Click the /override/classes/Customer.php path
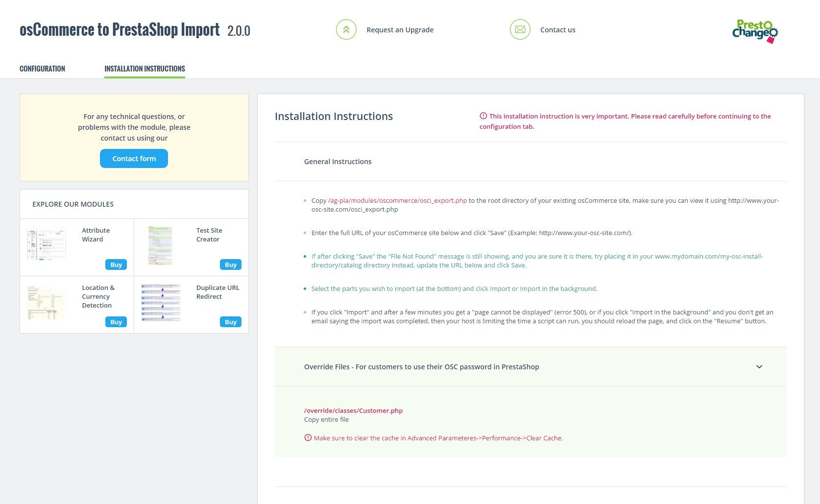 [x=353, y=410]
